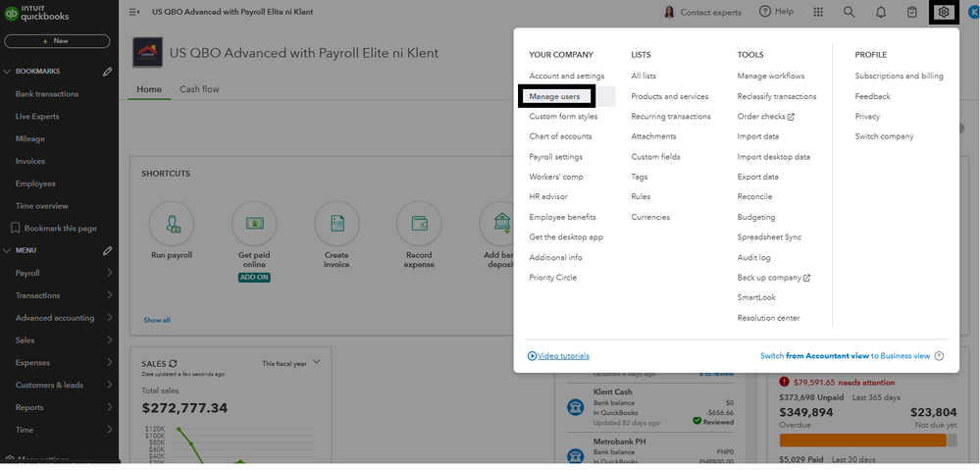The image size is (980, 470).
Task: Expand the Reports menu item
Action: point(109,407)
